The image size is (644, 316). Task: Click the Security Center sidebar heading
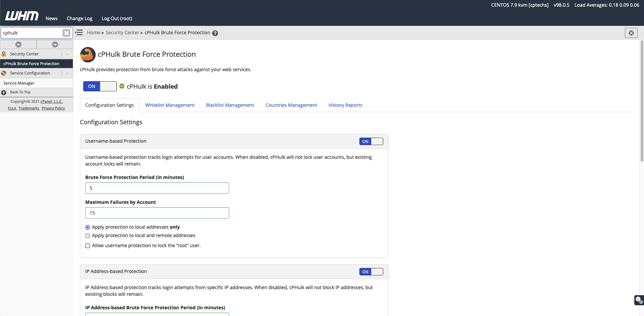click(24, 54)
